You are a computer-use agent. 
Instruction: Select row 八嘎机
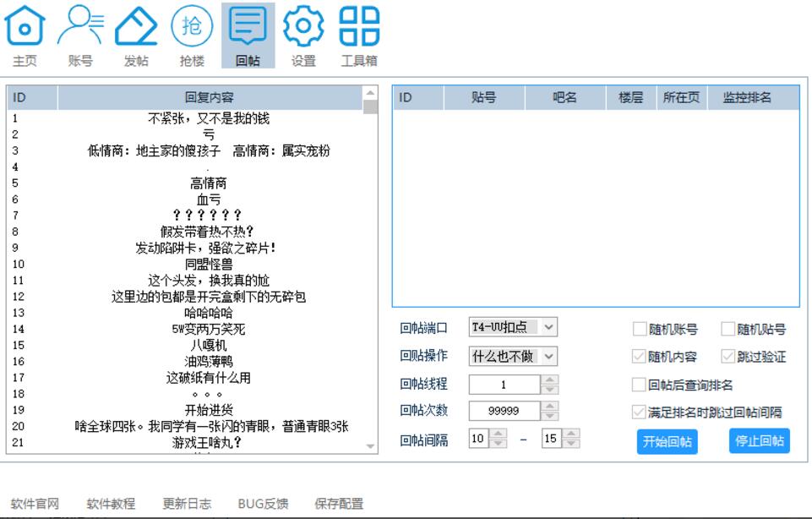click(x=185, y=345)
